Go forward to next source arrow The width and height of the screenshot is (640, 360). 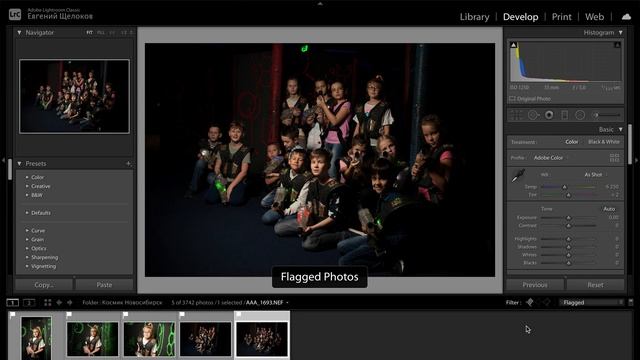70,302
